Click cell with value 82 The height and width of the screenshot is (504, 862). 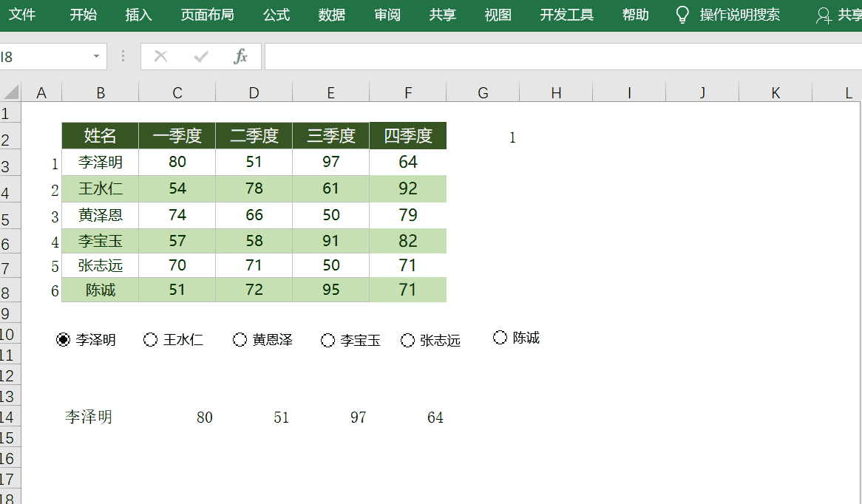click(x=408, y=241)
